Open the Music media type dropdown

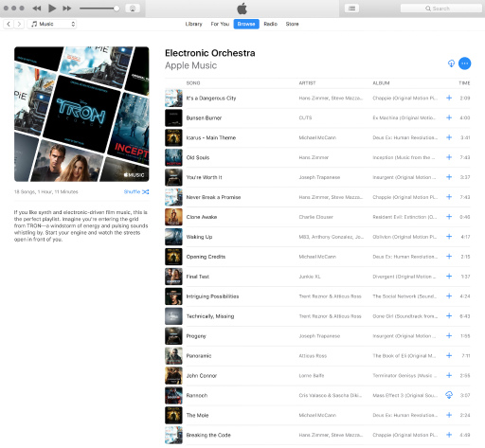pos(52,24)
